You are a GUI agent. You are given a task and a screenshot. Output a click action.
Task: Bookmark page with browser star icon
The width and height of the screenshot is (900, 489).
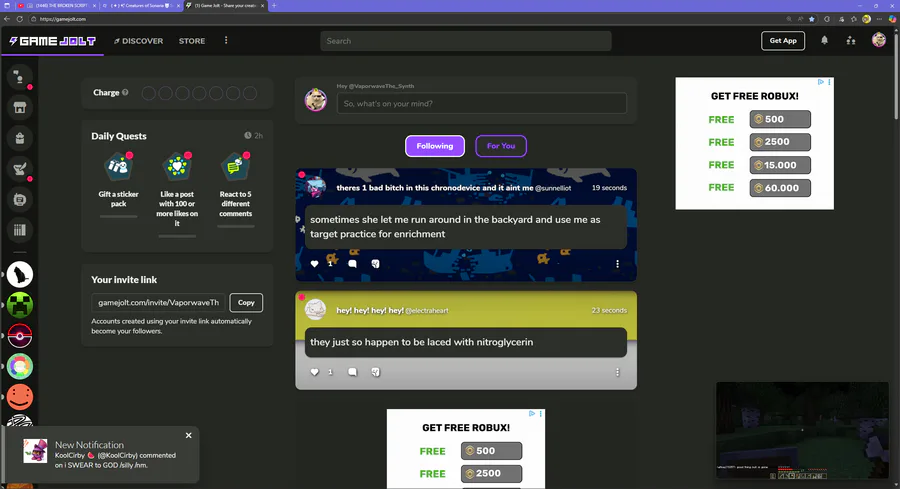pos(812,19)
